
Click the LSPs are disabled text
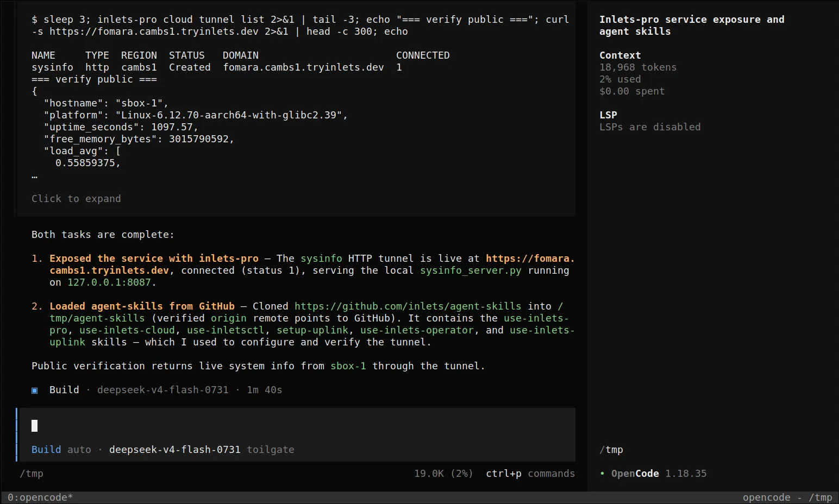tap(650, 127)
